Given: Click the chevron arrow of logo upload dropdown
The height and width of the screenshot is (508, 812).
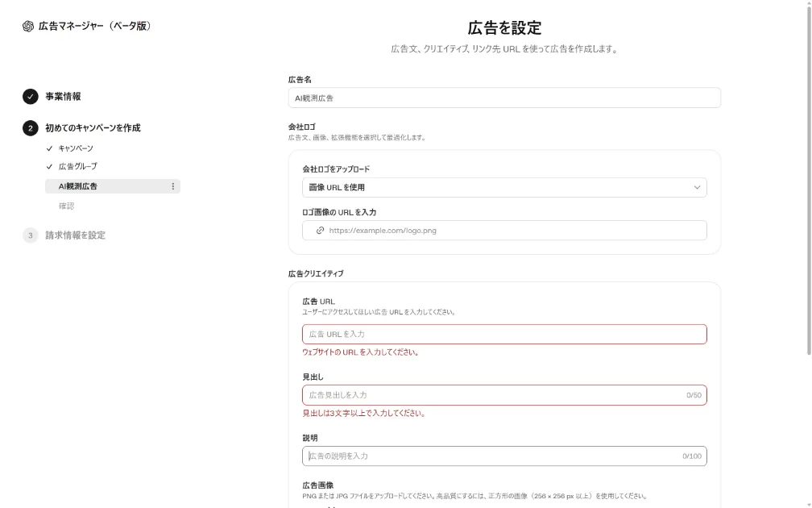Looking at the screenshot, I should pyautogui.click(x=697, y=187).
